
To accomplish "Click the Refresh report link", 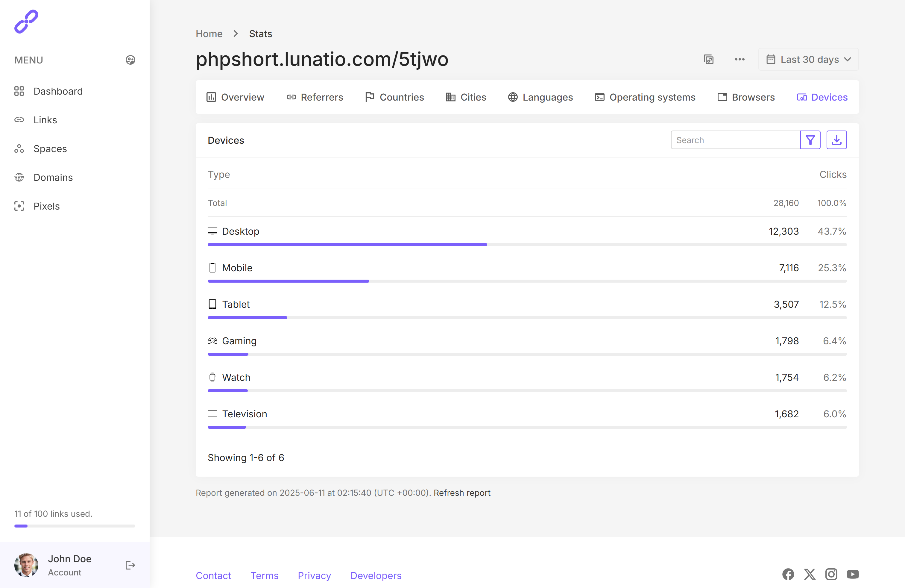I will click(462, 492).
